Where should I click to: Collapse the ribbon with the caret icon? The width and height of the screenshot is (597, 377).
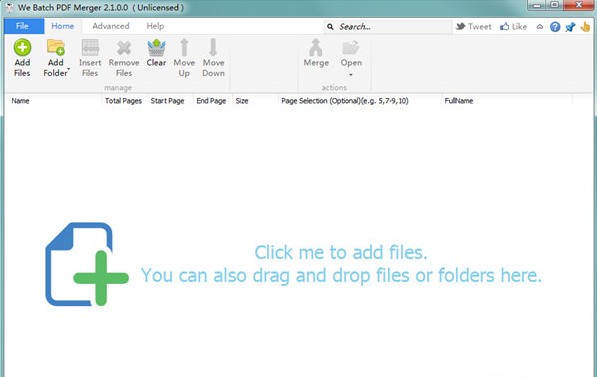(x=540, y=27)
